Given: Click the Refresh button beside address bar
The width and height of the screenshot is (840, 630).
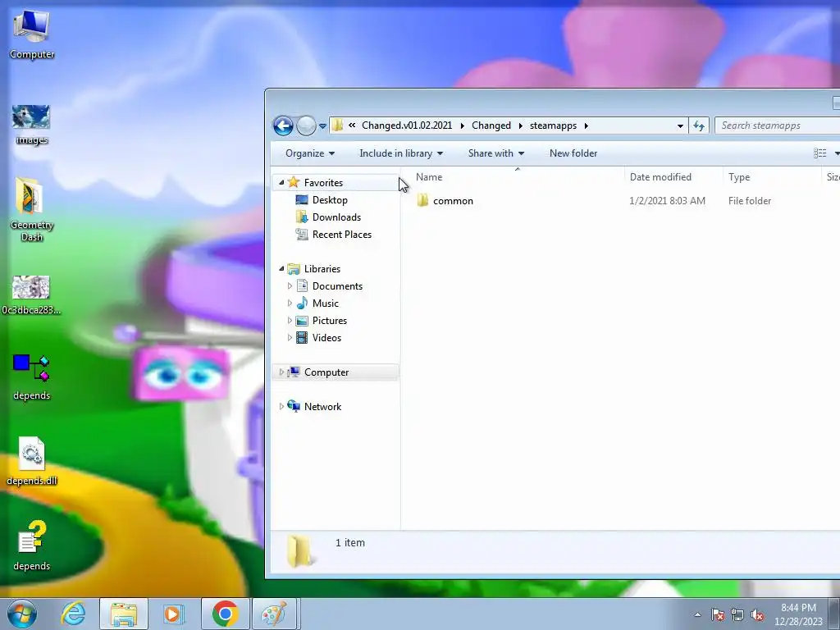Looking at the screenshot, I should [x=699, y=126].
